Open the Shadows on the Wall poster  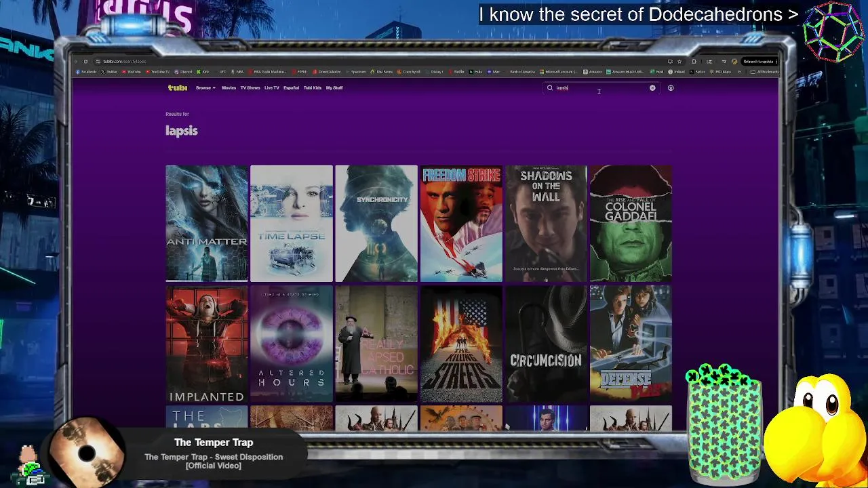(x=546, y=223)
